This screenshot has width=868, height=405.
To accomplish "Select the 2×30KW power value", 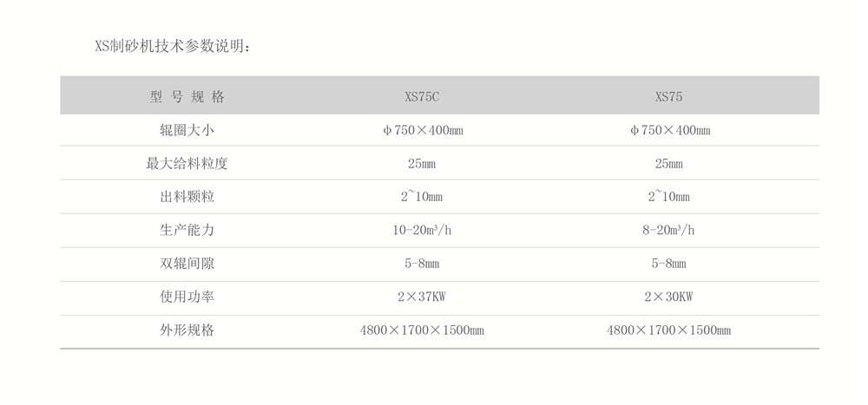I will click(x=668, y=297).
